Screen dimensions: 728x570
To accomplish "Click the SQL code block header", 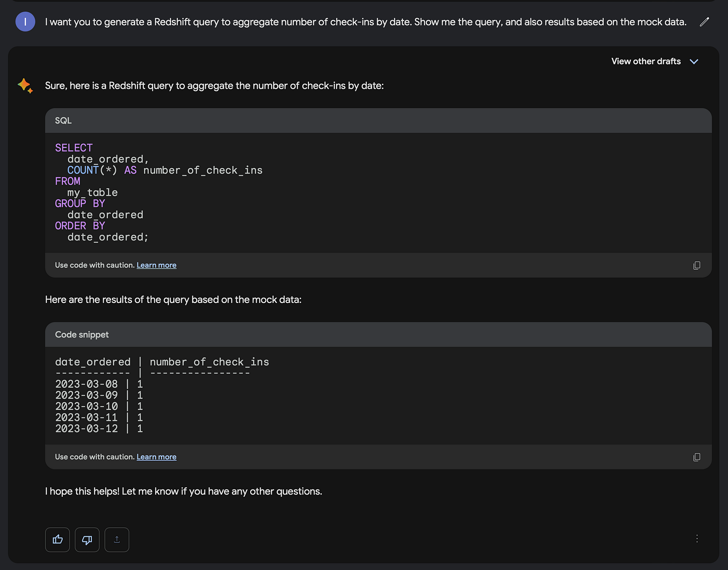I will point(378,121).
